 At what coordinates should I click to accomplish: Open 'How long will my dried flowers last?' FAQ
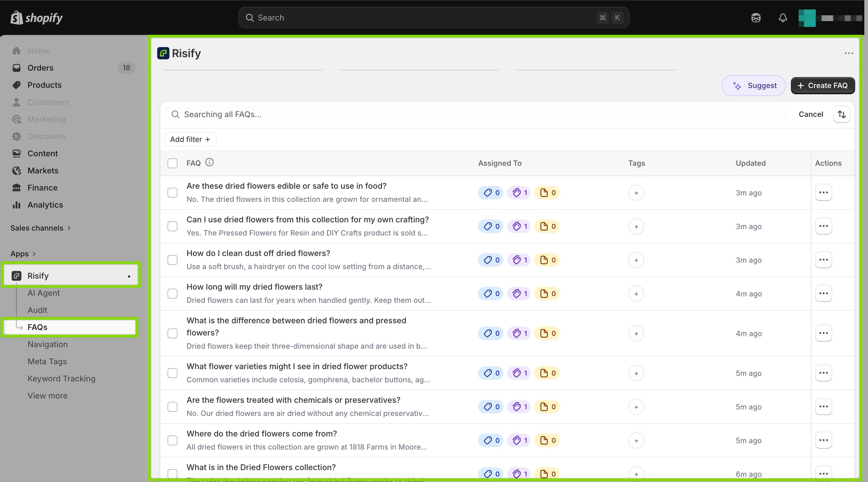[254, 287]
